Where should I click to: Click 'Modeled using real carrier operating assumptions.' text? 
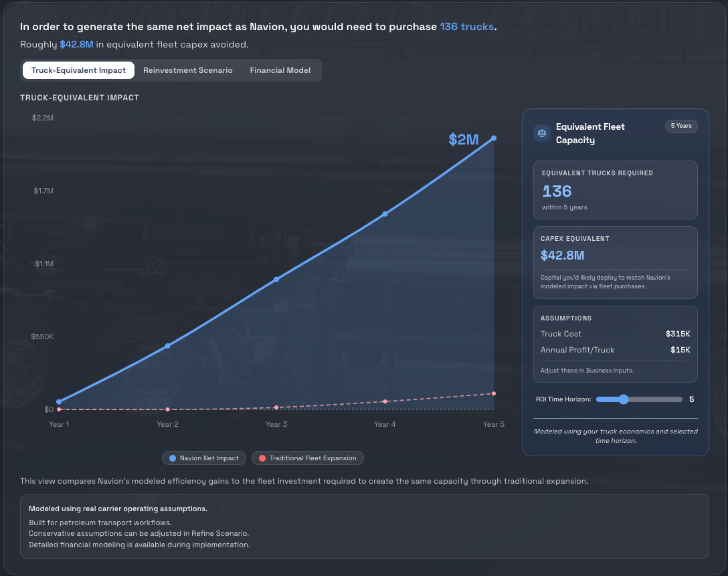coord(118,508)
